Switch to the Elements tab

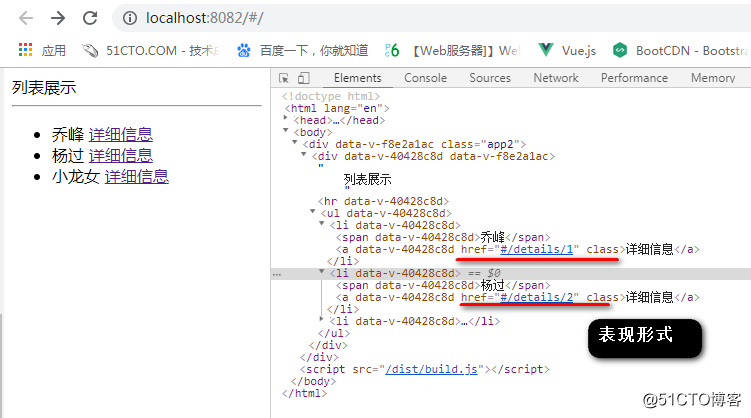click(x=358, y=78)
